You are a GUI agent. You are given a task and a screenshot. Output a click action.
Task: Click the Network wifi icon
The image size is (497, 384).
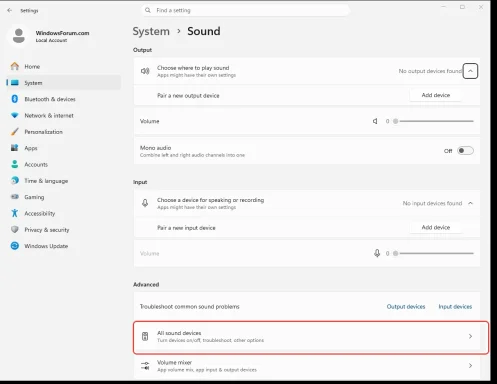coord(15,115)
